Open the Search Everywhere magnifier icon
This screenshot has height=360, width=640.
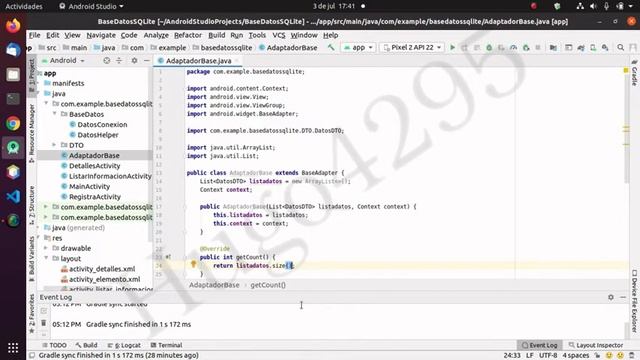point(620,47)
